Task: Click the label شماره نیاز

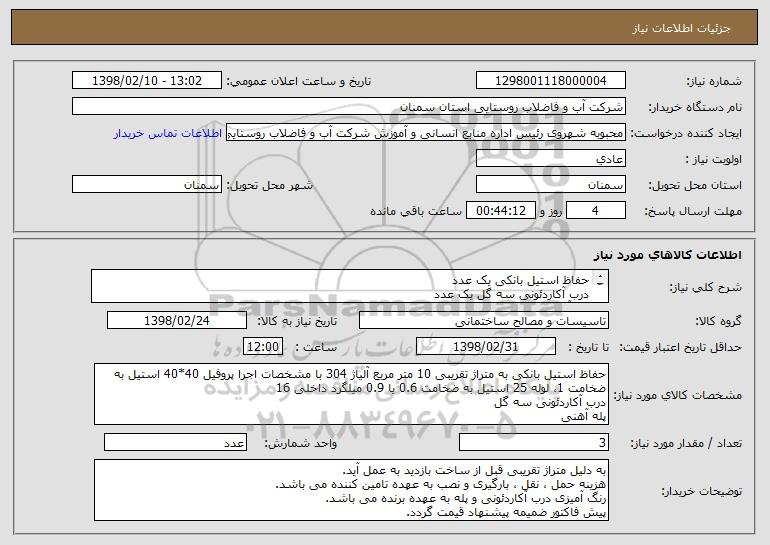Action: tap(714, 81)
